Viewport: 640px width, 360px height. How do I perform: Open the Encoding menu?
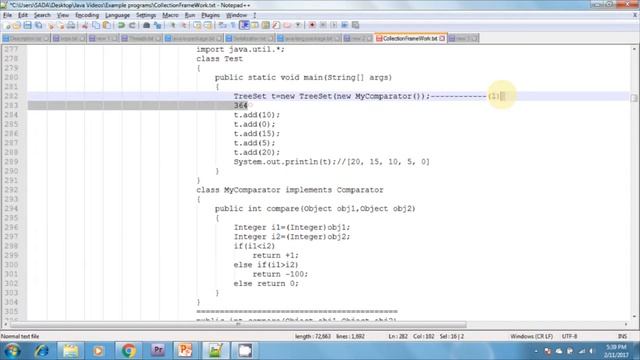pos(87,15)
